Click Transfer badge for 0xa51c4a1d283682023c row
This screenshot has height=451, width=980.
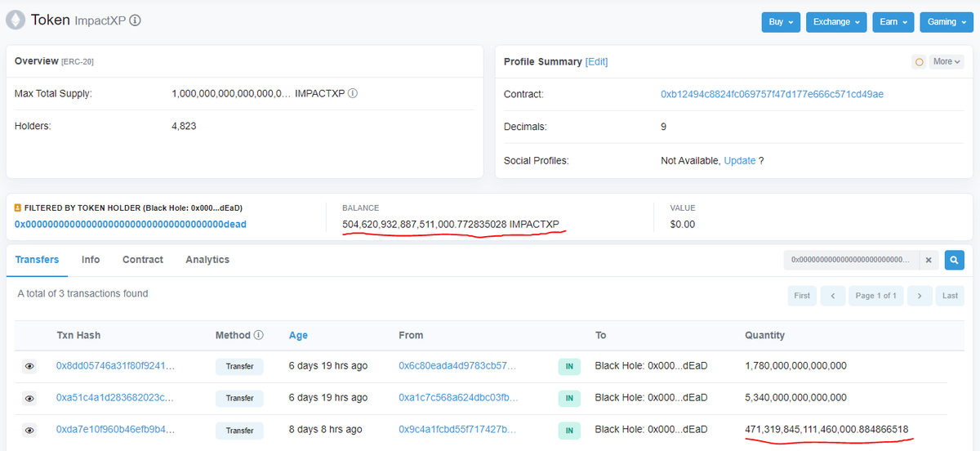point(239,399)
